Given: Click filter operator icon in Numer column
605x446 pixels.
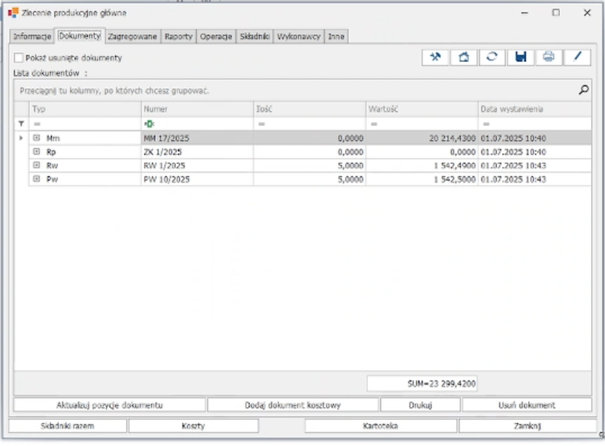Looking at the screenshot, I should tap(149, 124).
